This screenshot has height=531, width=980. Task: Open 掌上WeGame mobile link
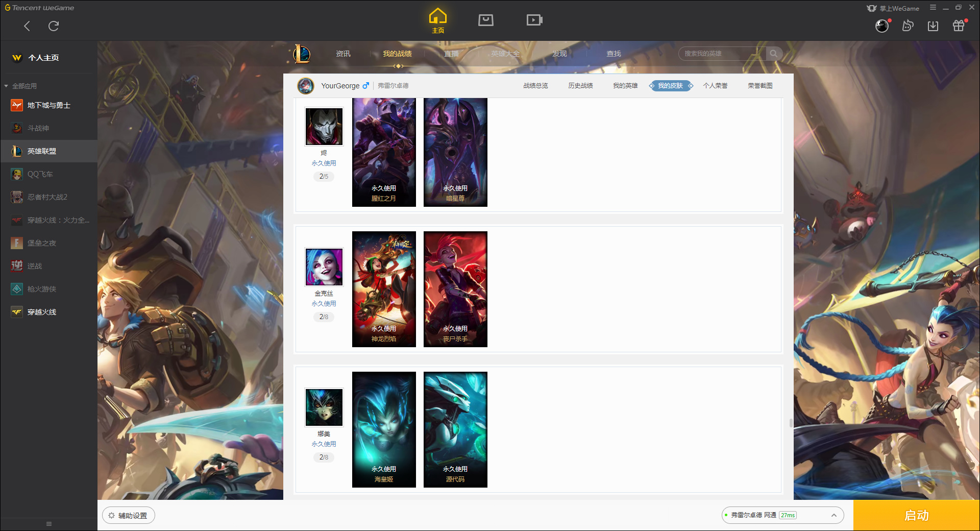pos(893,8)
